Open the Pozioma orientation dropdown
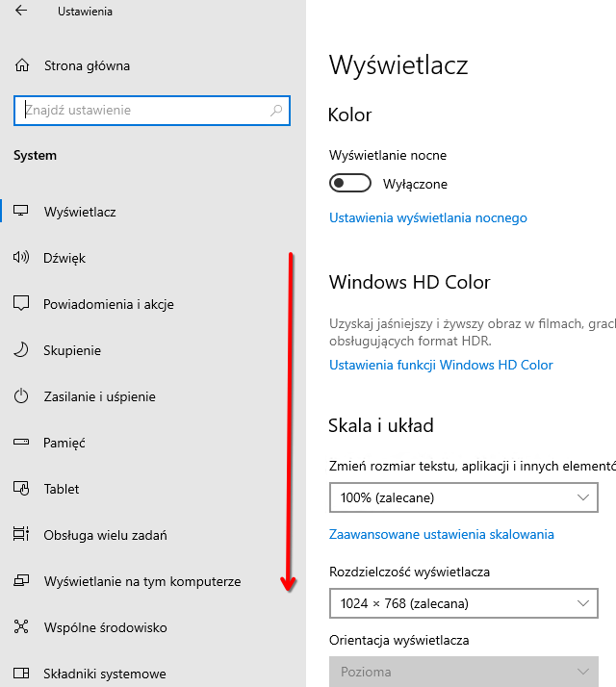 463,672
